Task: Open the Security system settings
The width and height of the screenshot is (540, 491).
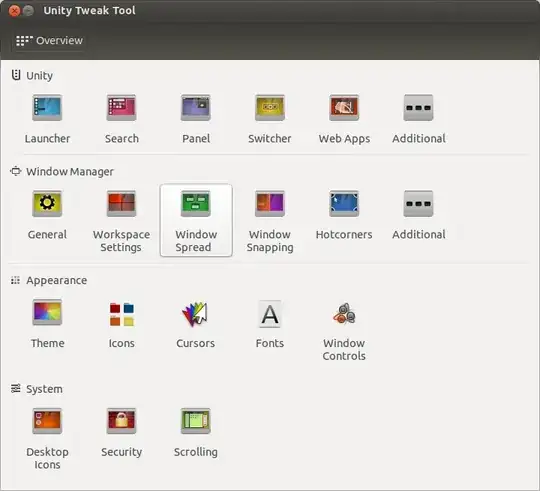Action: pos(122,432)
